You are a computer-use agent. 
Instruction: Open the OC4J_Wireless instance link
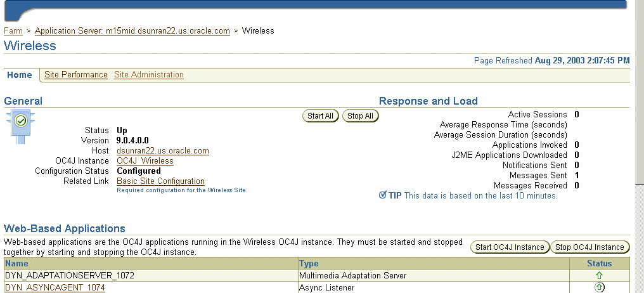click(x=145, y=161)
